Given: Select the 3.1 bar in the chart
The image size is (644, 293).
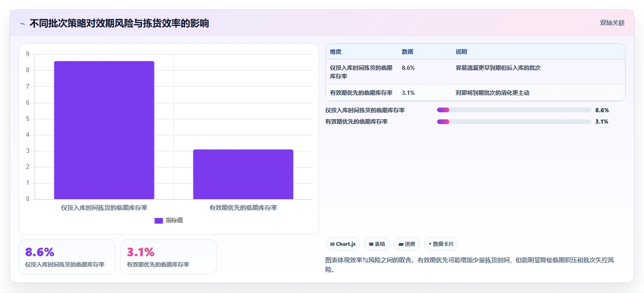Looking at the screenshot, I should (x=243, y=174).
